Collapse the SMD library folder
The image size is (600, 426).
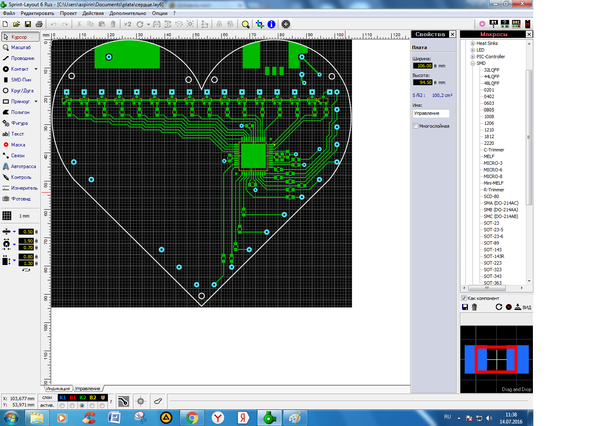471,62
